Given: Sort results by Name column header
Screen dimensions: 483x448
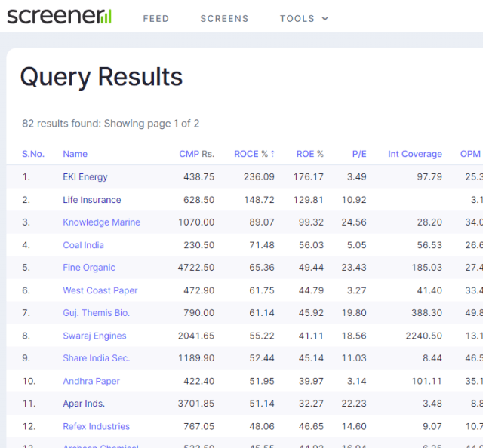Looking at the screenshot, I should tap(75, 154).
